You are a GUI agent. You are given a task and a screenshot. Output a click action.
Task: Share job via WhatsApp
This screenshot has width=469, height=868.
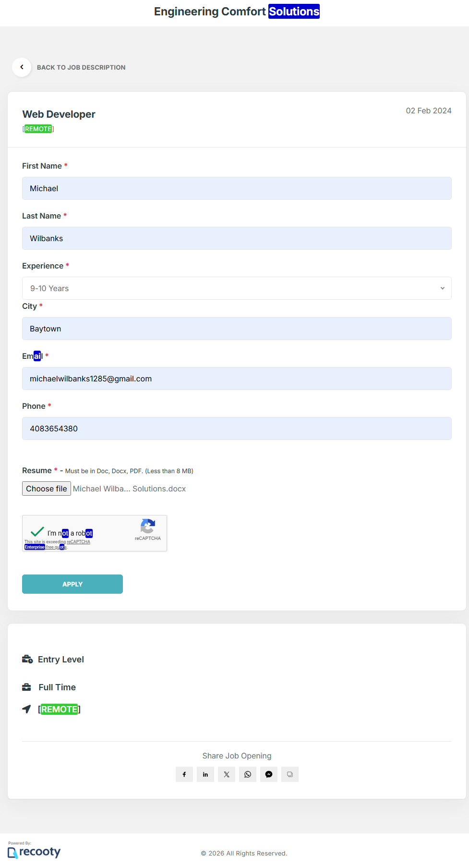coord(248,774)
